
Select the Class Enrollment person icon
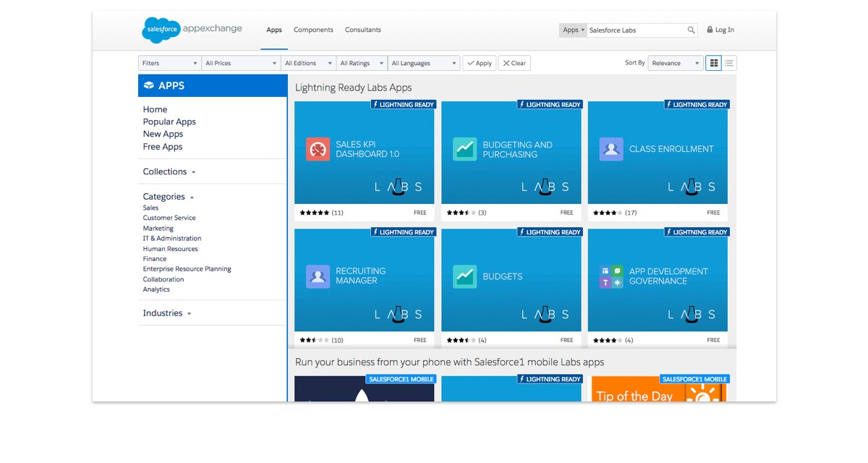coord(611,149)
